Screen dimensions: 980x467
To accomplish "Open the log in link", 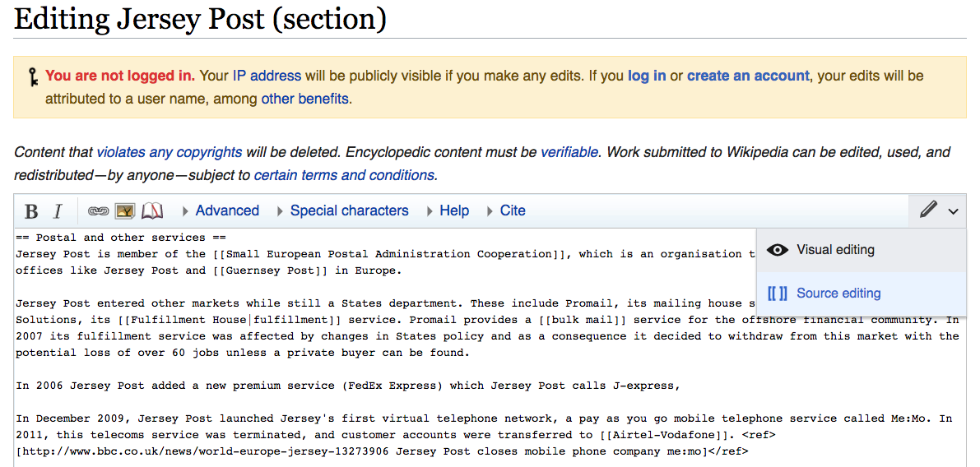I will tap(647, 76).
